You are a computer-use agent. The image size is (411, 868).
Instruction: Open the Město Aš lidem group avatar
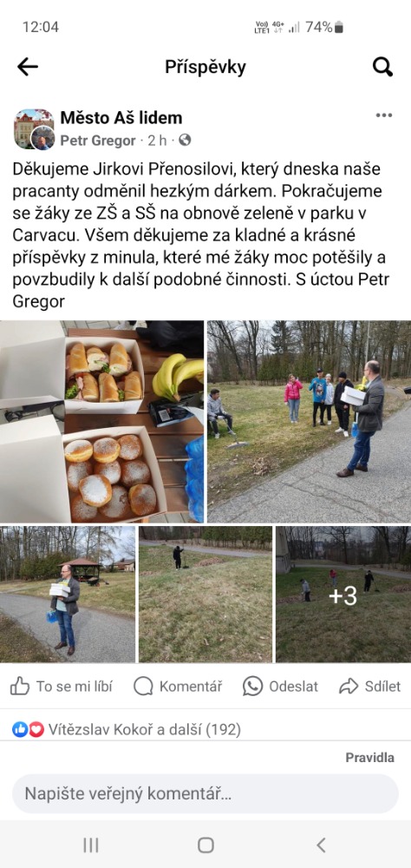coord(34,129)
